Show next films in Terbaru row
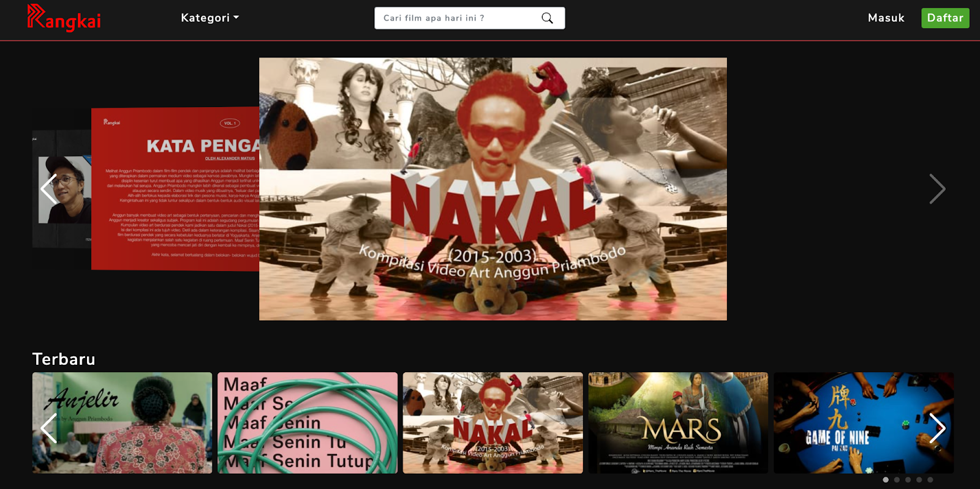The height and width of the screenshot is (489, 980). click(x=937, y=428)
